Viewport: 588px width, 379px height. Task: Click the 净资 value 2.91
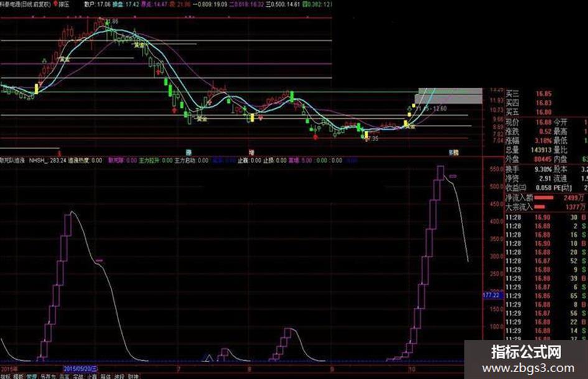point(545,179)
